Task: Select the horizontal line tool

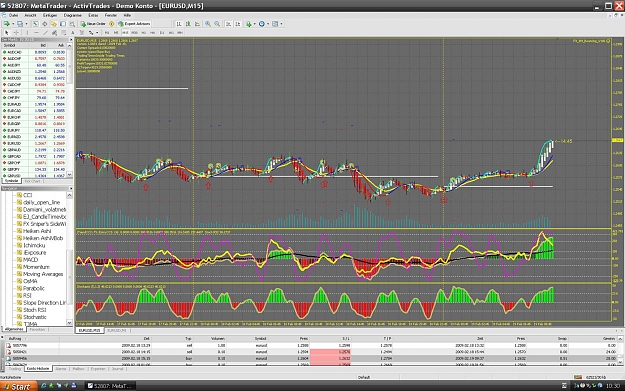Action: [36, 32]
